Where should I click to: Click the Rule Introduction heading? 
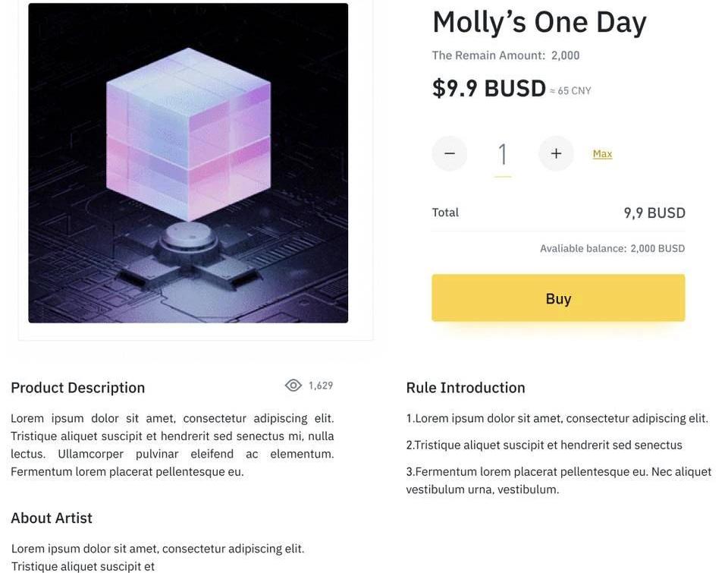pos(466,388)
